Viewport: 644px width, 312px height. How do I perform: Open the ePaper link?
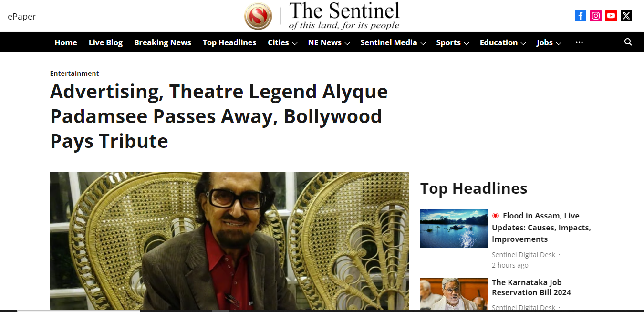tap(22, 16)
